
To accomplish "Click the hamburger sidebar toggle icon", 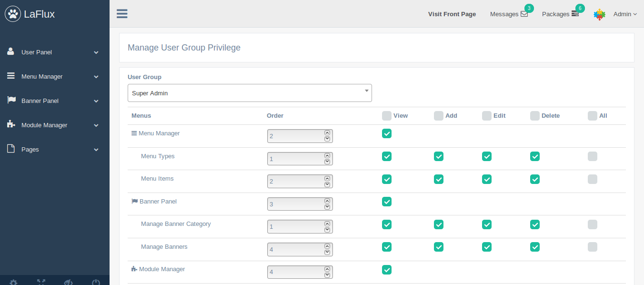I will click(122, 13).
